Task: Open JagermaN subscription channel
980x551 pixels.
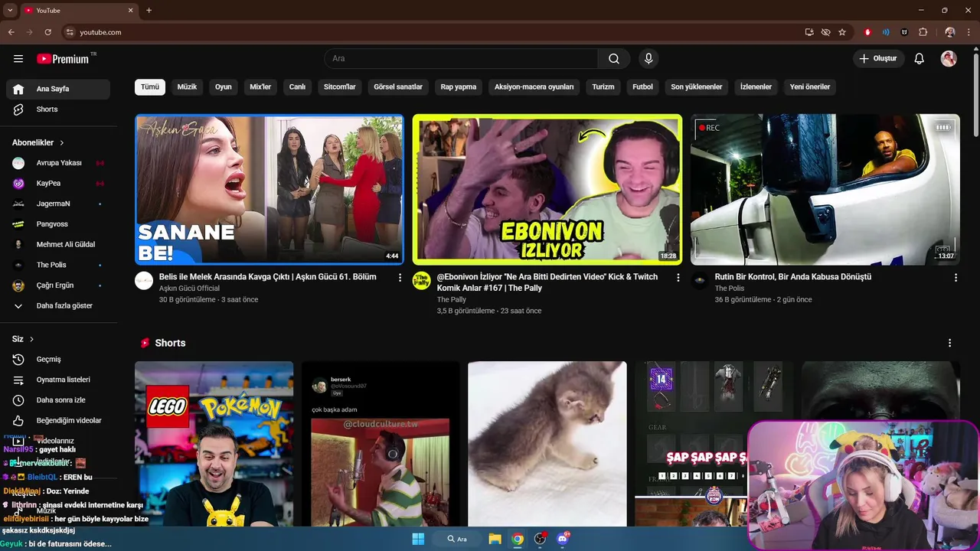Action: click(x=58, y=204)
